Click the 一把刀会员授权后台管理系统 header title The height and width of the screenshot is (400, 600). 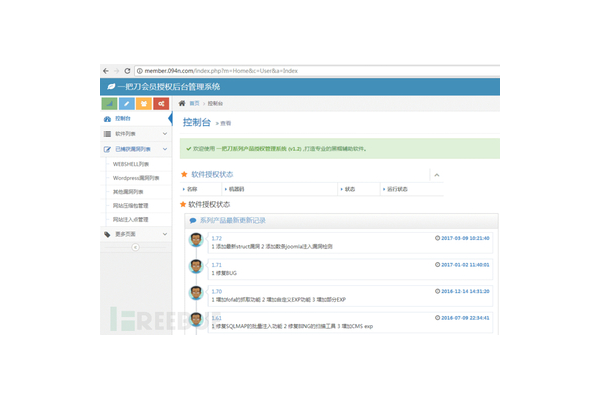[169, 87]
